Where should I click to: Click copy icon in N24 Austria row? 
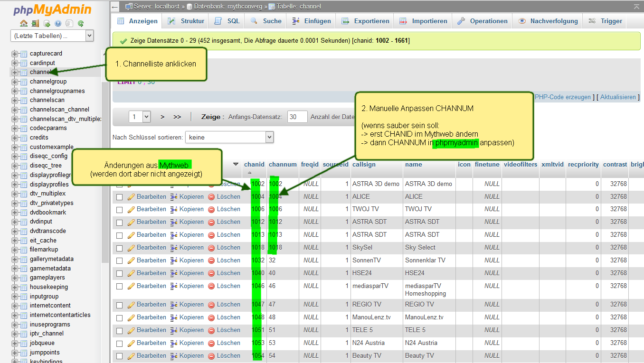point(174,343)
